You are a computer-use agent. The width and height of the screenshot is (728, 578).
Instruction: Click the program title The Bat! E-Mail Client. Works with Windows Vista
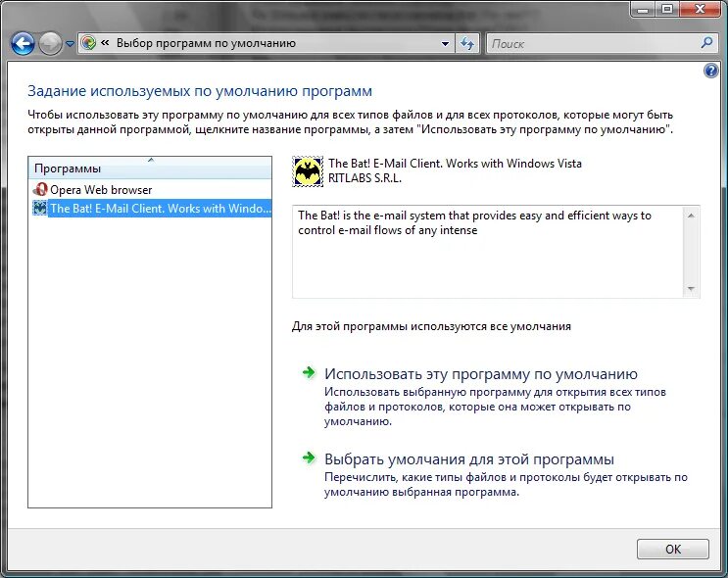pyautogui.click(x=455, y=164)
